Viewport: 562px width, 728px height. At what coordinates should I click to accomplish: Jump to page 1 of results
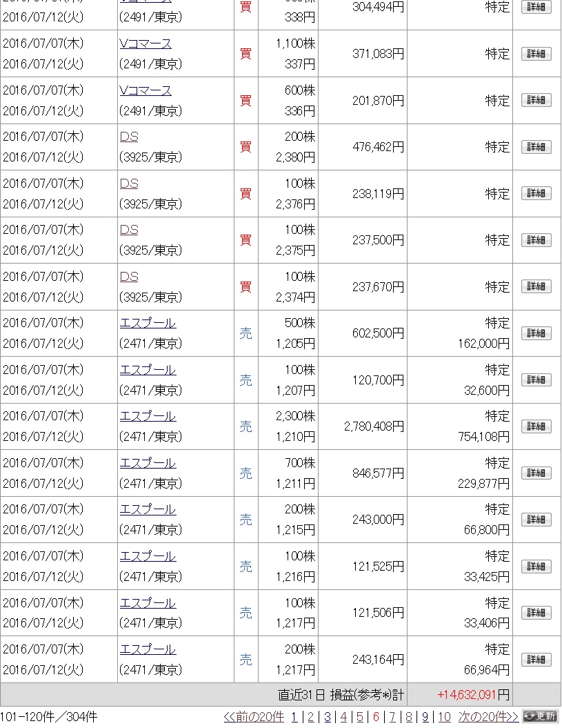(x=294, y=717)
